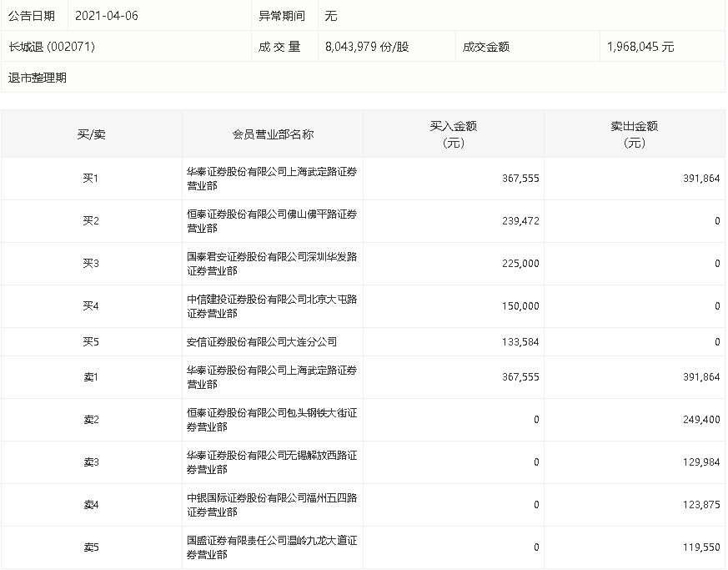Select the 卖3 row label
Screen dimensions: 728x570
91,462
